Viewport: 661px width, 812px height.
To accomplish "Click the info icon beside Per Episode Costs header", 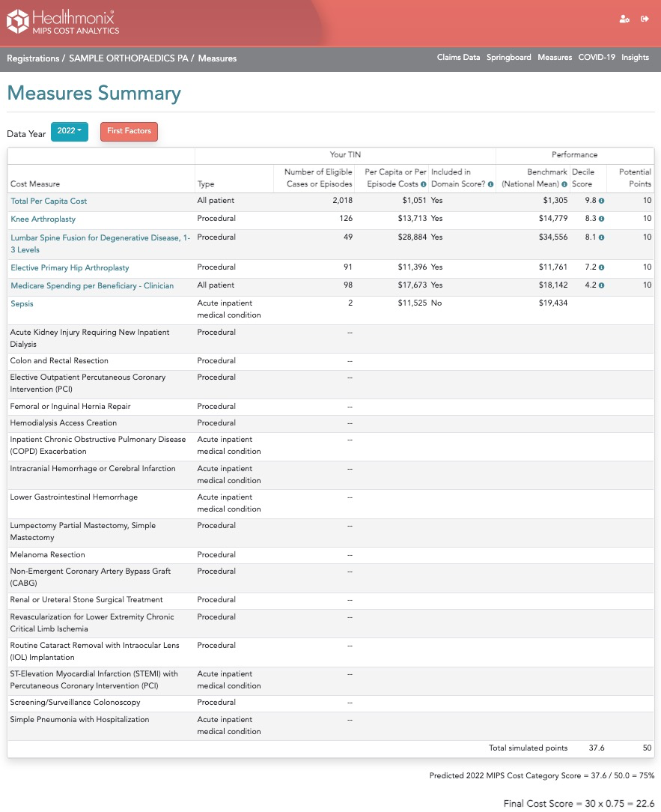I will [422, 184].
